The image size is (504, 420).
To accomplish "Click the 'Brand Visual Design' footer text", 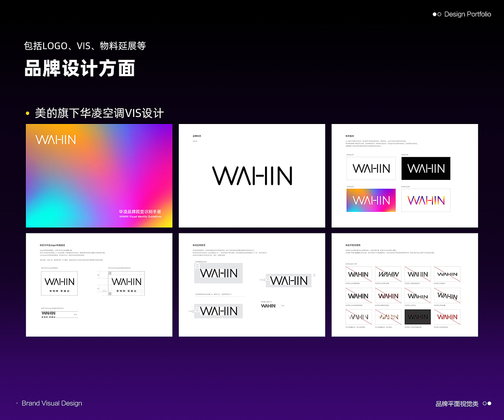I will point(52,403).
